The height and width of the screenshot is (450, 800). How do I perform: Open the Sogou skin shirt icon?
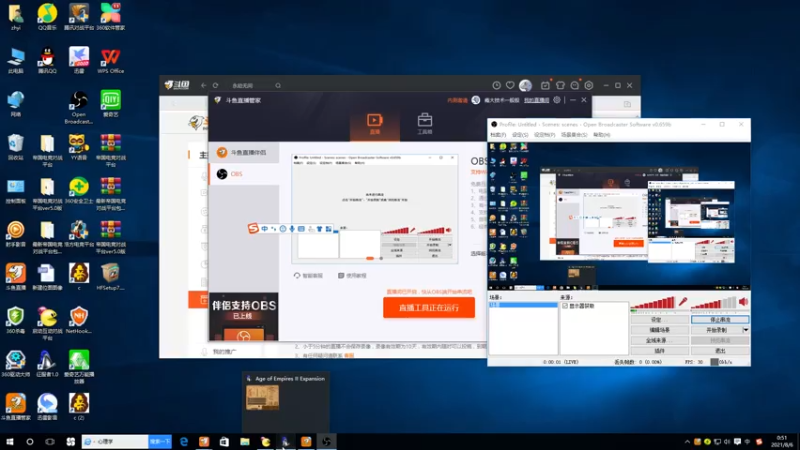[319, 229]
